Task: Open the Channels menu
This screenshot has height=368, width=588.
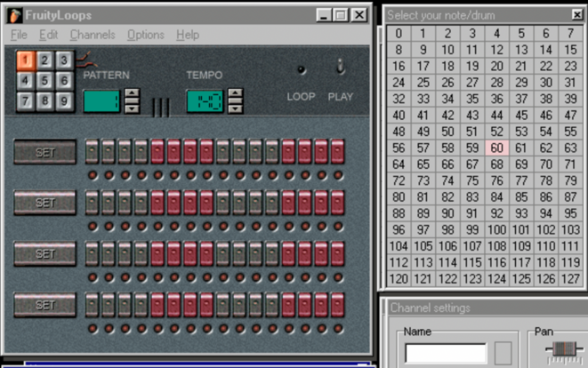Action: [93, 35]
